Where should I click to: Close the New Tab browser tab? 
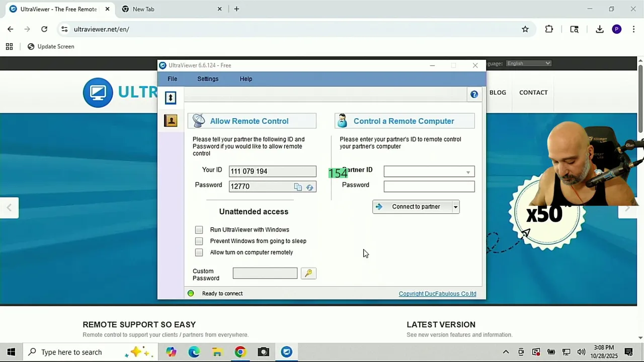pos(219,9)
